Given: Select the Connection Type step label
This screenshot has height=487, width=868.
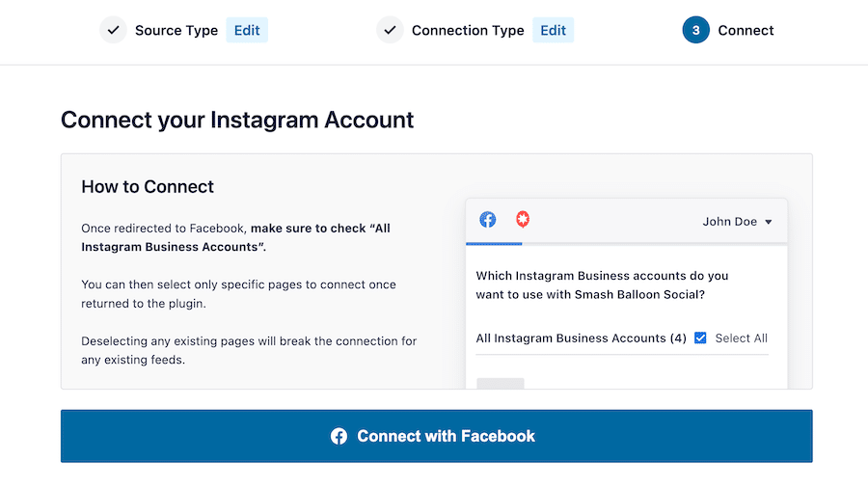Looking at the screenshot, I should click(468, 30).
